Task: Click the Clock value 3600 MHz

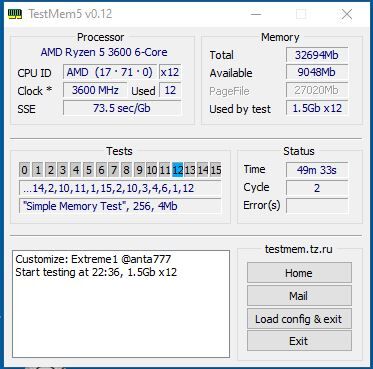Action: pos(95,90)
